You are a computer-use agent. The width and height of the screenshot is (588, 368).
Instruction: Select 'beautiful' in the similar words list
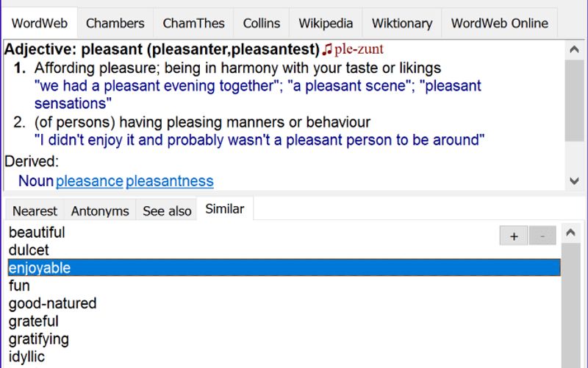pos(37,233)
